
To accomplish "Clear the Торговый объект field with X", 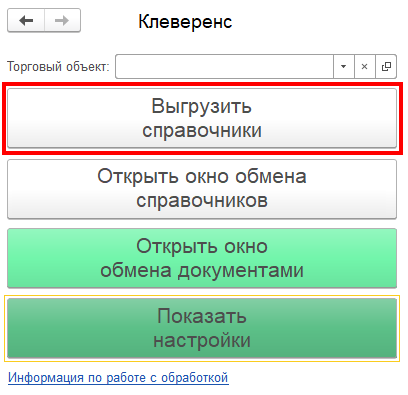I will click(365, 67).
